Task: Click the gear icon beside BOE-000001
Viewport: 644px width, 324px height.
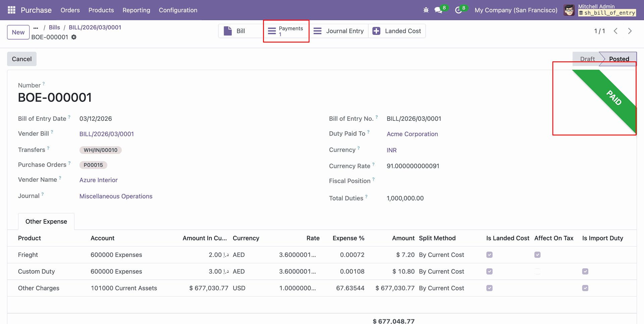Action: click(x=74, y=37)
